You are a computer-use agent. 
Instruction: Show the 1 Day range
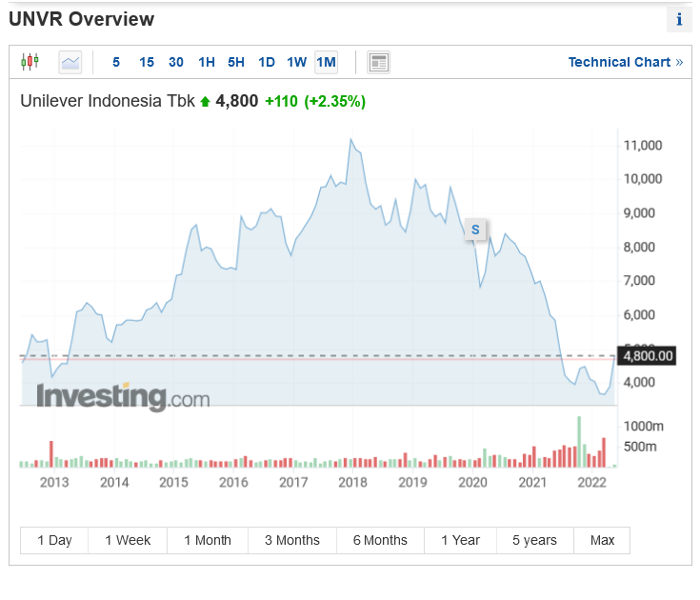point(54,540)
